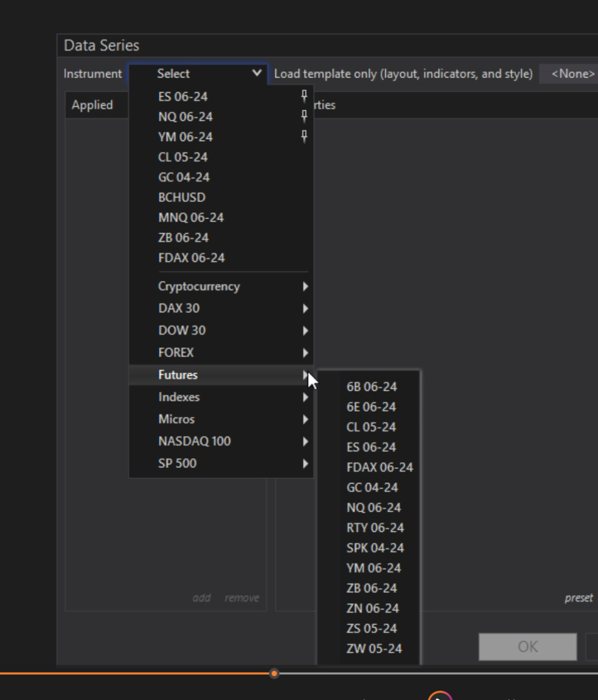Select YM 06-24 from recent instruments
This screenshot has height=700, width=598.
221,136
